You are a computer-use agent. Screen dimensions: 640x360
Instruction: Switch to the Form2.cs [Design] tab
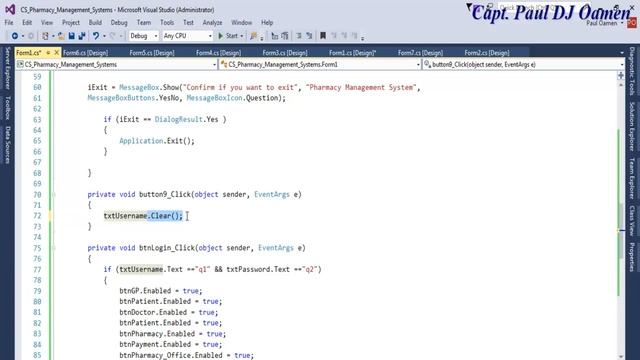[x=487, y=53]
